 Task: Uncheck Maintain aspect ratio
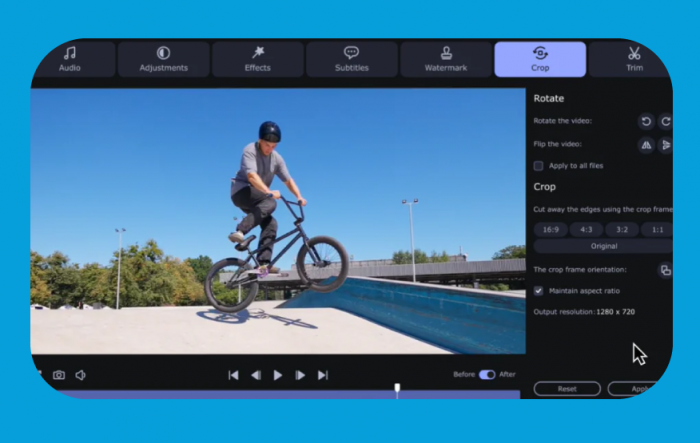click(x=538, y=291)
